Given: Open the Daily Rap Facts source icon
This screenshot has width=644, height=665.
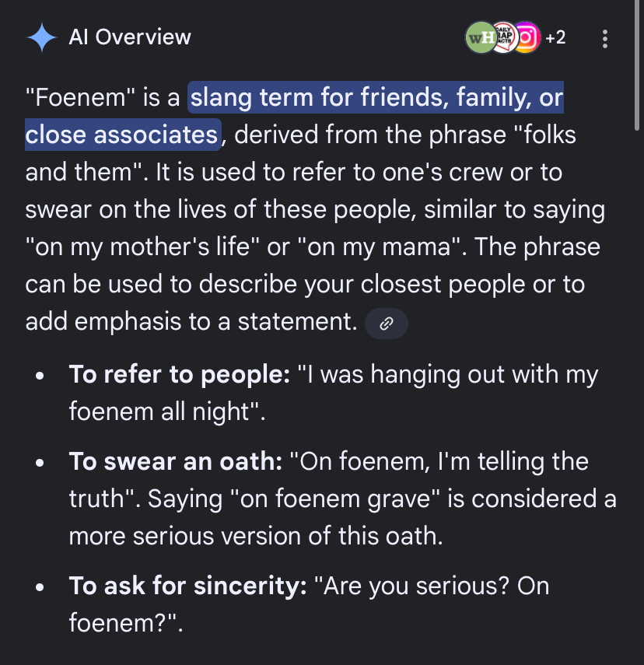Looking at the screenshot, I should [x=503, y=37].
